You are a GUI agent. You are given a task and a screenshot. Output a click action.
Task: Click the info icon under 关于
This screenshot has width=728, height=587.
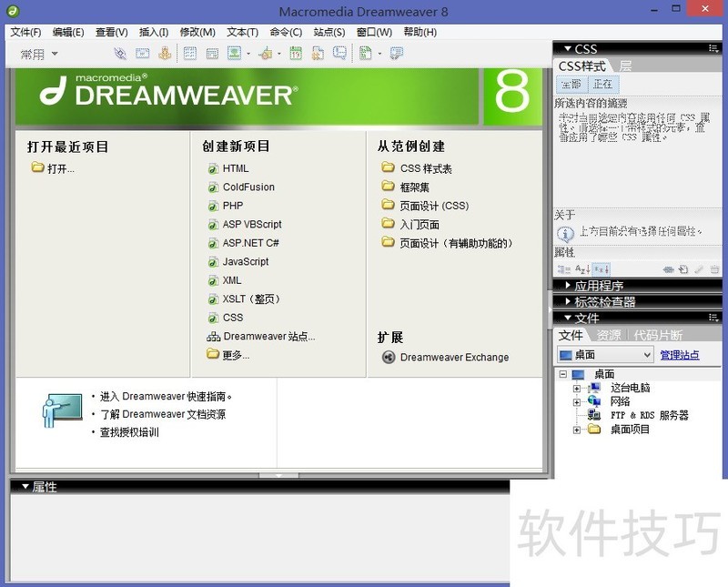[x=565, y=234]
